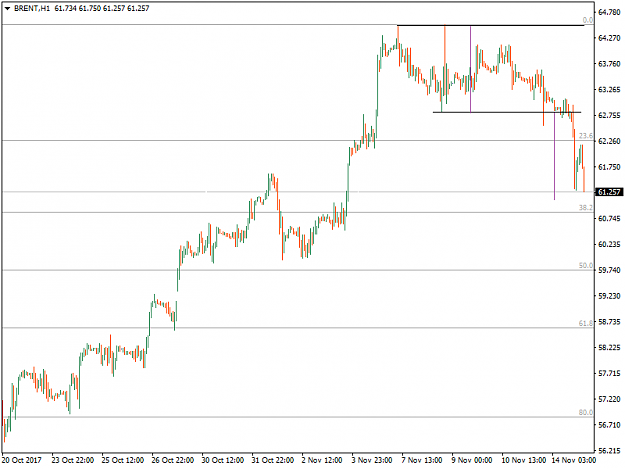This screenshot has width=625, height=469.
Task: Select the 3 Nov 23:00 time axis label
Action: click(372, 460)
